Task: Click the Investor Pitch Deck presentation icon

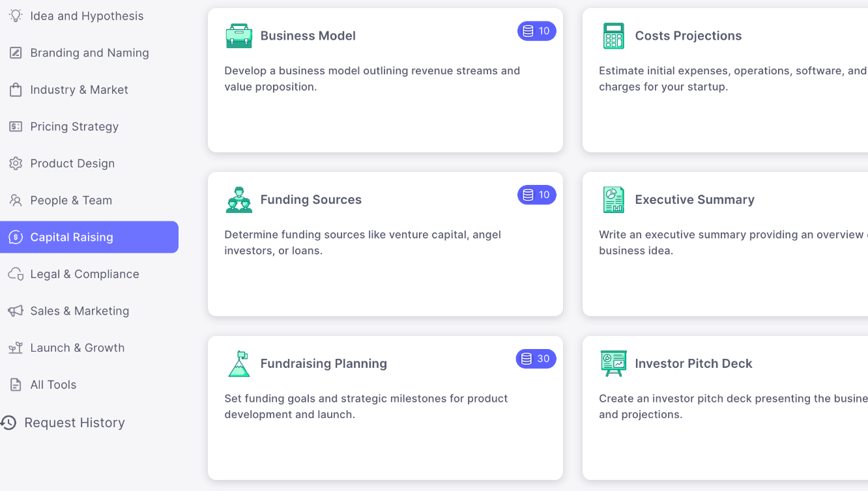Action: [613, 364]
